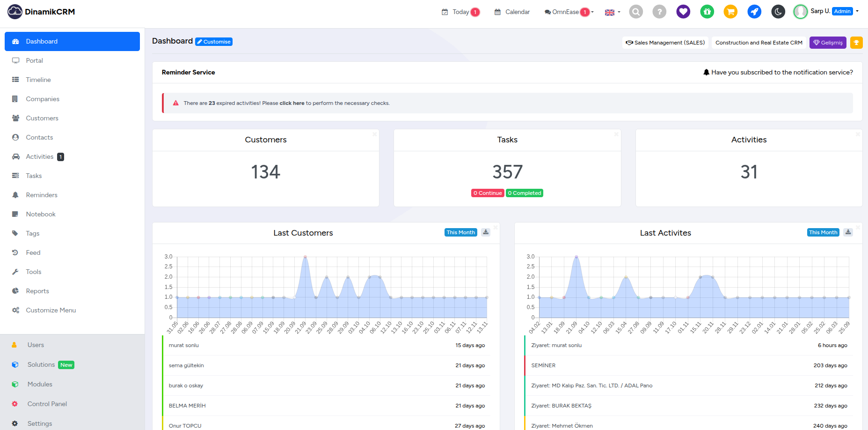
Task: Open the green gift icon
Action: tap(707, 12)
